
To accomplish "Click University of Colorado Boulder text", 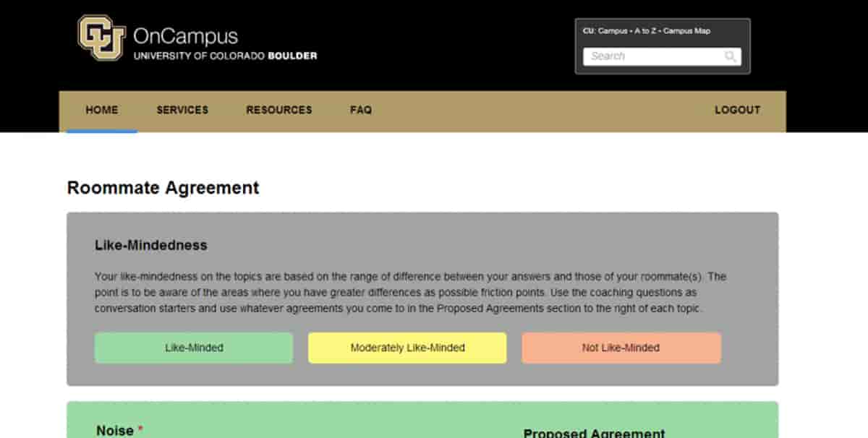I will tap(225, 56).
